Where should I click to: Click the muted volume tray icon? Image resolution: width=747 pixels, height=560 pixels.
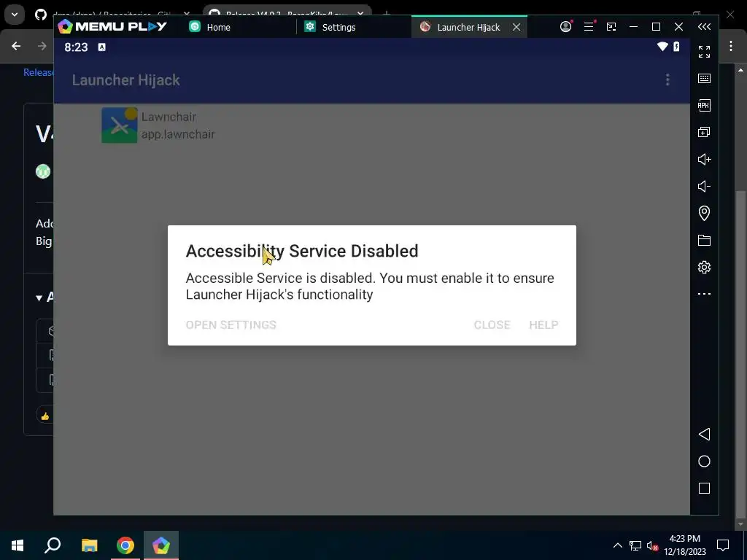pos(652,545)
